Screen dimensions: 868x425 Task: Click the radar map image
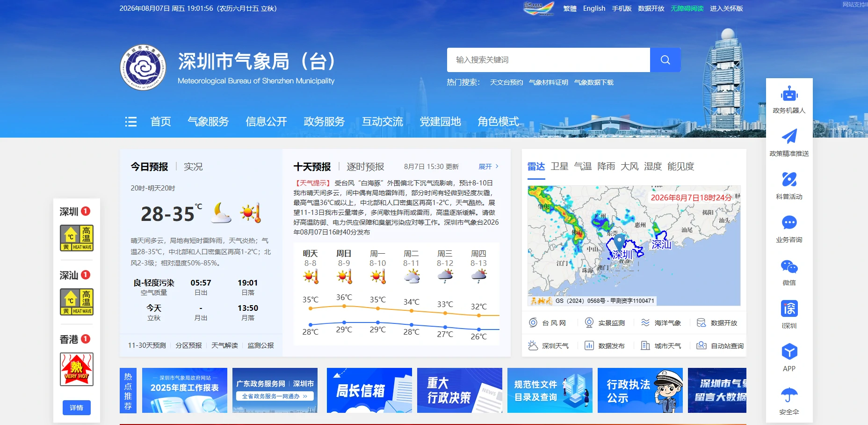634,246
